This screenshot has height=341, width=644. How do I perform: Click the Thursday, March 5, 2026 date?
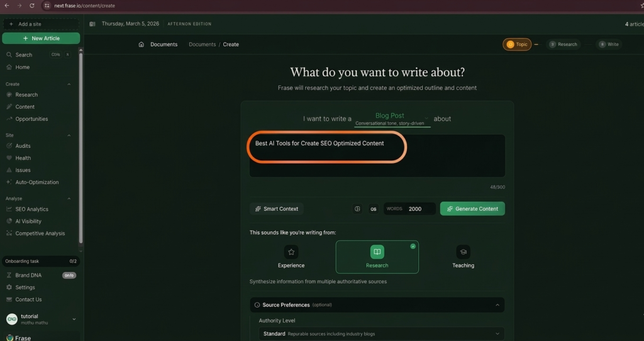(x=130, y=24)
